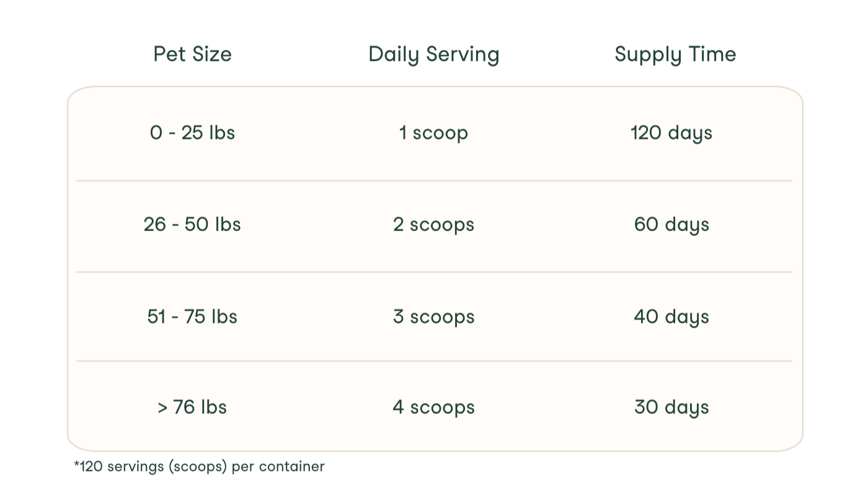
Task: Click the 4 scoops cell
Action: tap(433, 408)
